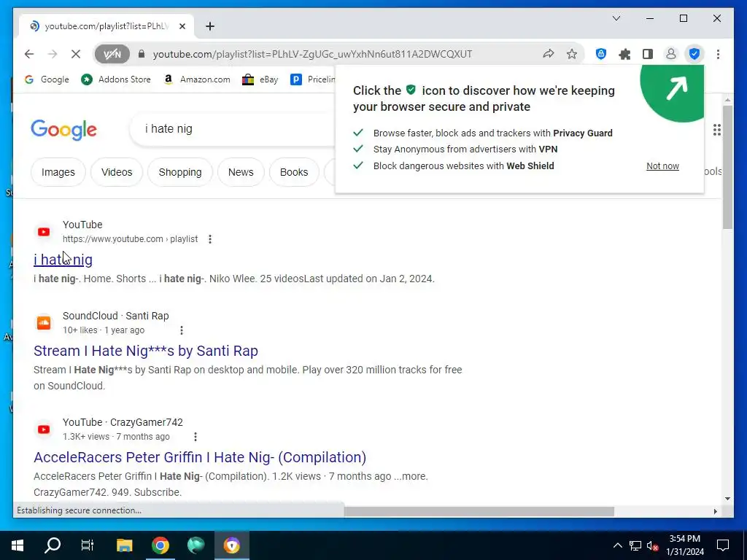The height and width of the screenshot is (560, 747).
Task: Bookmark this page with star icon
Action: tap(572, 54)
